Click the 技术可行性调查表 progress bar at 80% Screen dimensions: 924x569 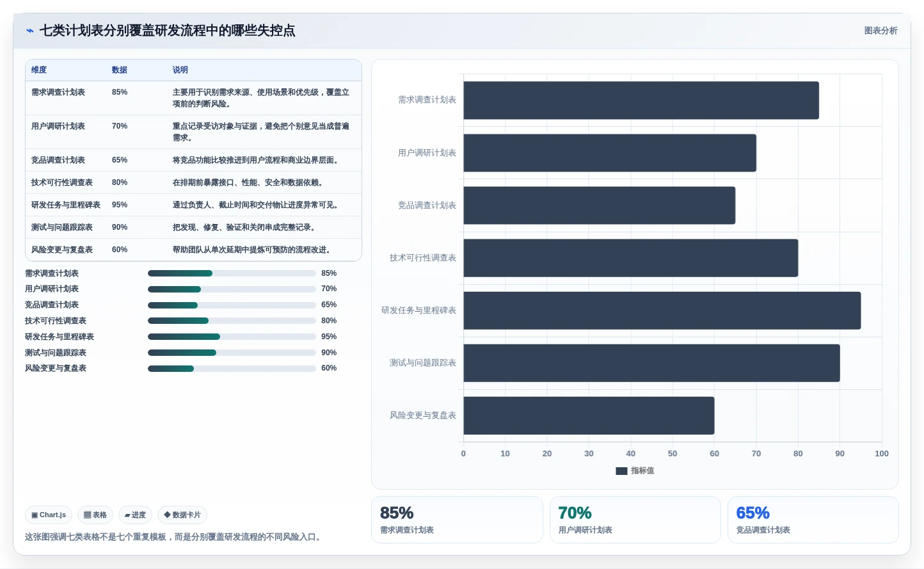coord(232,321)
